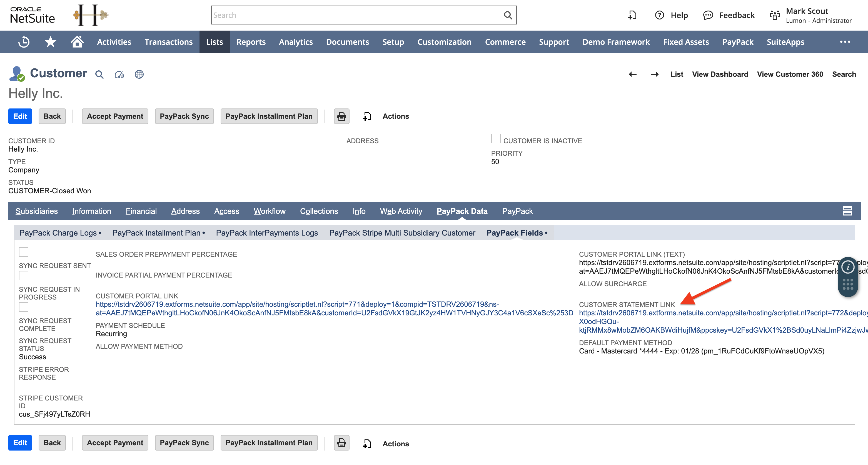The height and width of the screenshot is (465, 868).
Task: Open the more menus ellipsis in navigation bar
Action: coord(845,42)
